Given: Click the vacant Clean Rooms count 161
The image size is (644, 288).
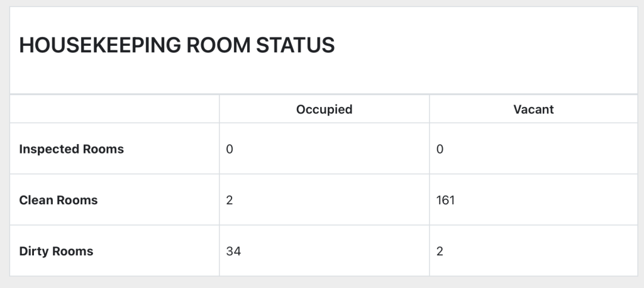Looking at the screenshot, I should 445,201.
